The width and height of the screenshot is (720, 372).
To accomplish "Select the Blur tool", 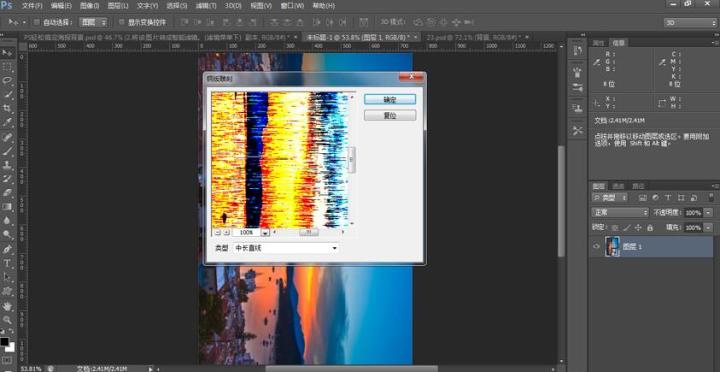I will 7,220.
